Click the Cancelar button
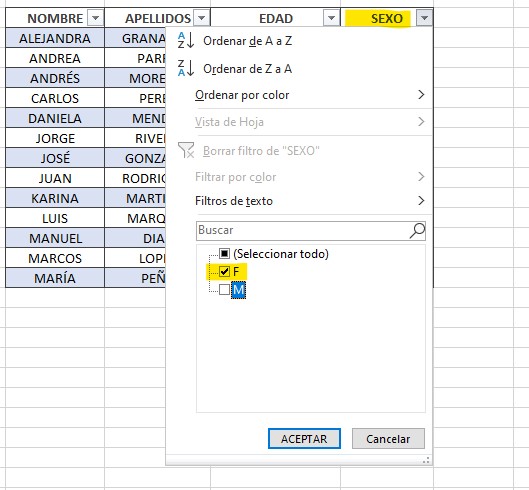The height and width of the screenshot is (490, 529). (x=388, y=439)
